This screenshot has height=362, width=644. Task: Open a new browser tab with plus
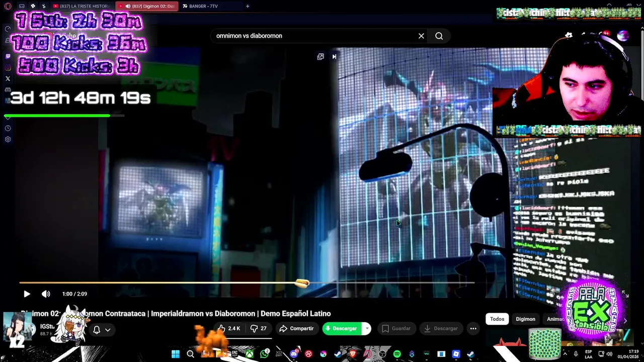pos(248,6)
